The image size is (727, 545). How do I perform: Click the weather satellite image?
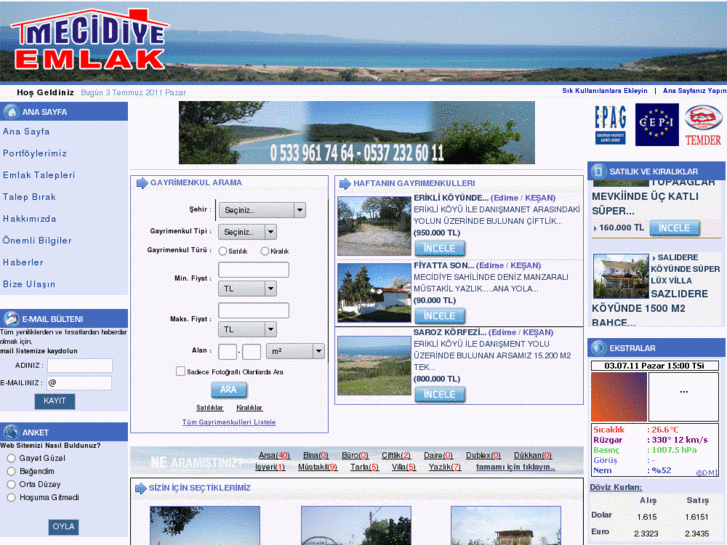click(619, 397)
